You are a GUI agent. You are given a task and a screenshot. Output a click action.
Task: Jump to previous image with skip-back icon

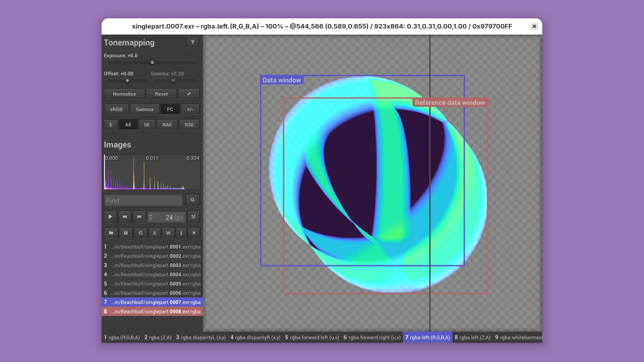125,217
